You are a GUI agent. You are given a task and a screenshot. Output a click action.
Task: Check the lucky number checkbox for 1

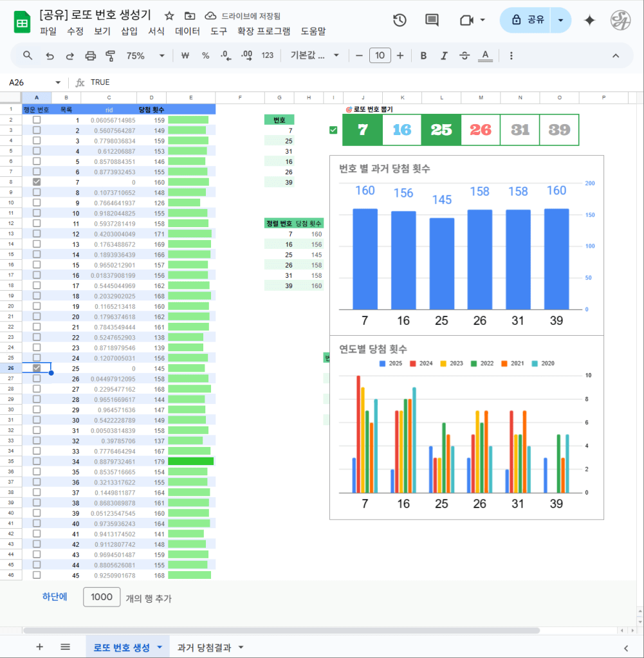tap(37, 120)
